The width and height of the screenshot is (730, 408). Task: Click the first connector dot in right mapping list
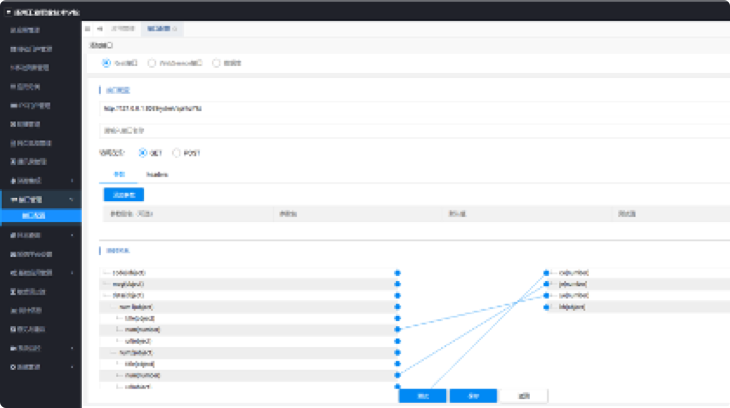coord(546,272)
